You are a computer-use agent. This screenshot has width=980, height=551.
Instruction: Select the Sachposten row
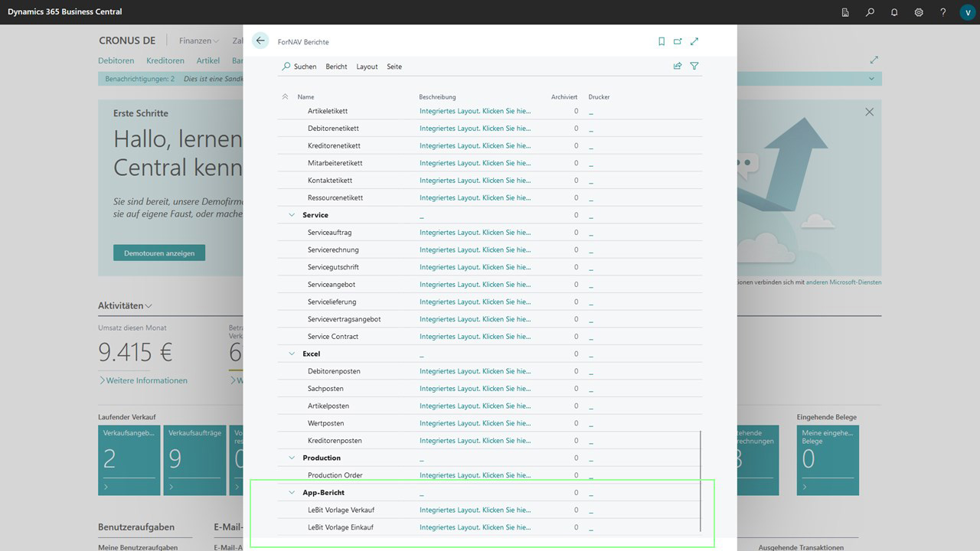[489, 389]
